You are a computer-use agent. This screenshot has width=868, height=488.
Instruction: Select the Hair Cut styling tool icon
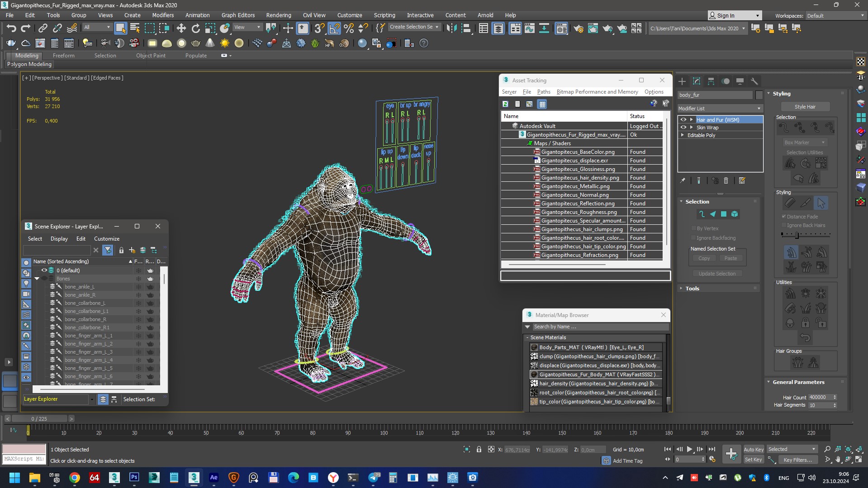click(806, 203)
